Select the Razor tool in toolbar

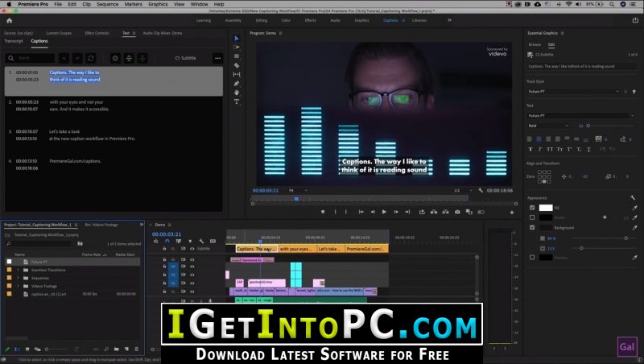coord(237,65)
